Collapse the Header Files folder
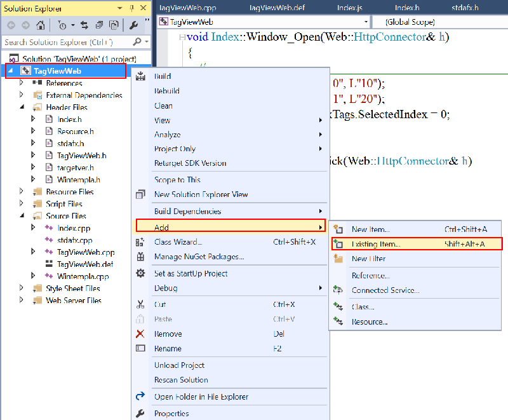The image size is (508, 420). coord(22,107)
